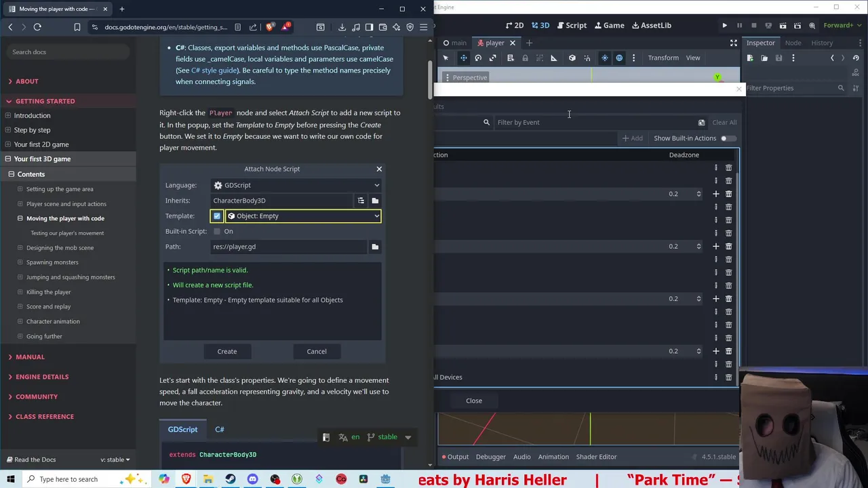Choose the Rotate Mode tool in Godot toolbar
This screenshot has width=868, height=488.
pyautogui.click(x=478, y=58)
